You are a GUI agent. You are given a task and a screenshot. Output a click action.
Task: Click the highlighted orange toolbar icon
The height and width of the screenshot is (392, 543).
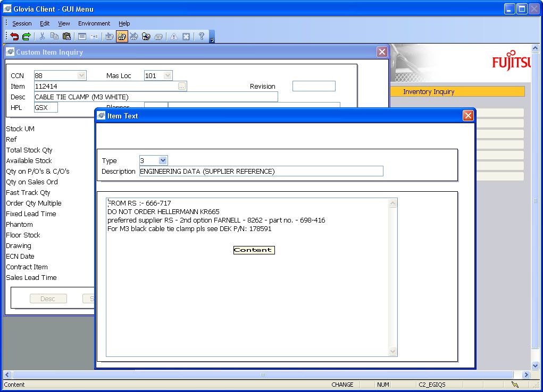(x=122, y=37)
